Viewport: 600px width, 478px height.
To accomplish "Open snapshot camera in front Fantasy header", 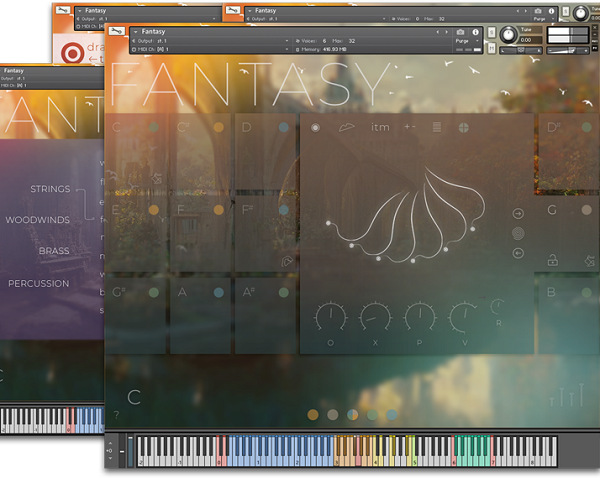I will click(460, 32).
